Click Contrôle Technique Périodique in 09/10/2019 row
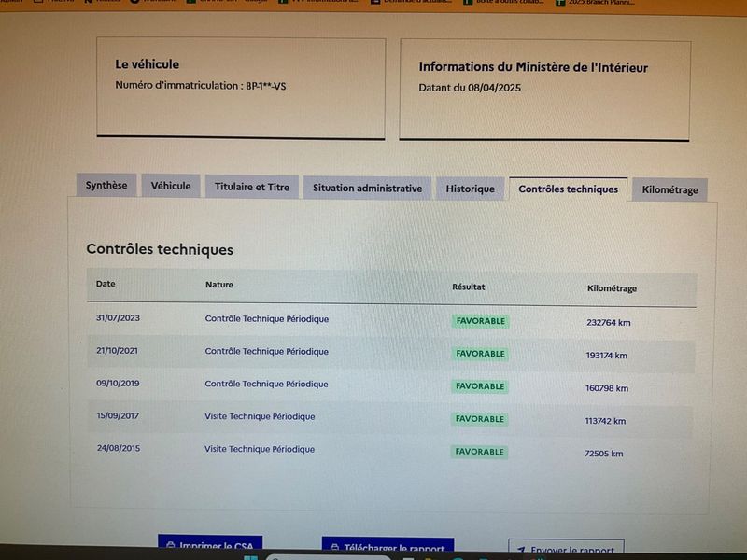747x560 pixels. coord(266,384)
